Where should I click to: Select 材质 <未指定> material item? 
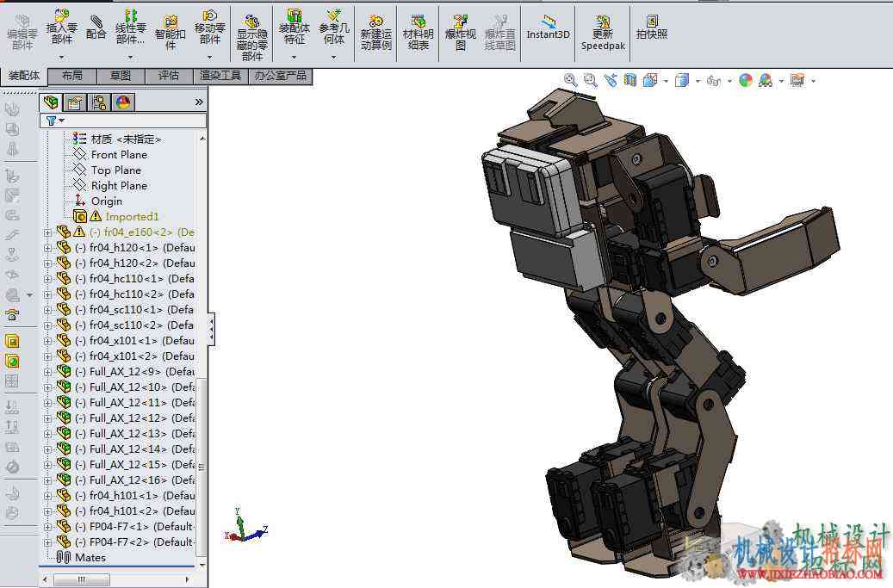[126, 139]
